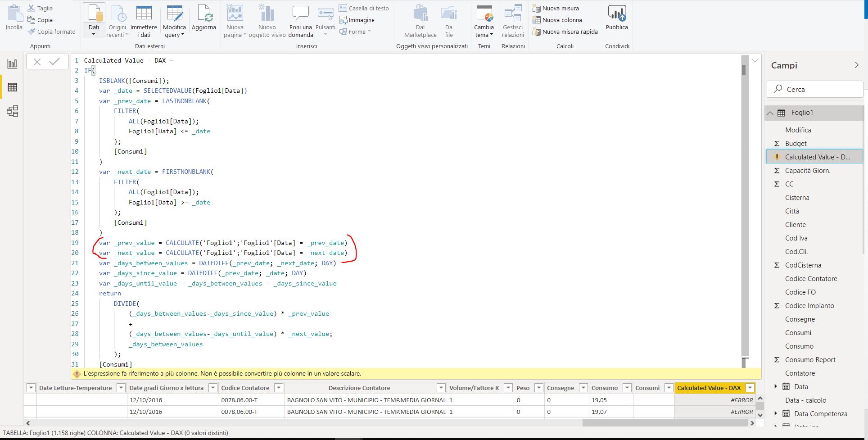Screen dimensions: 868x440
Task: Click Nuova misura
Action: [556, 8]
